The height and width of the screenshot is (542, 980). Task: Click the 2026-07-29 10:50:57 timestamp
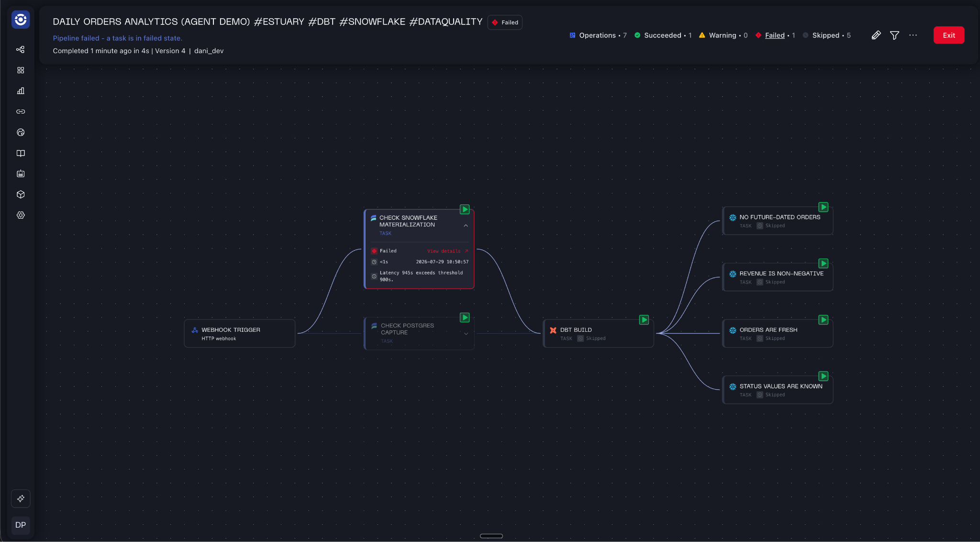(x=442, y=262)
